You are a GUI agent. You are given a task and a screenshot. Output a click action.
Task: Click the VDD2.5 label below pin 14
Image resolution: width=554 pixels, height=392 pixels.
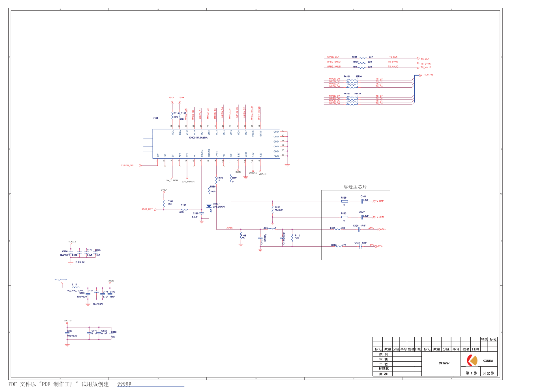(253, 173)
